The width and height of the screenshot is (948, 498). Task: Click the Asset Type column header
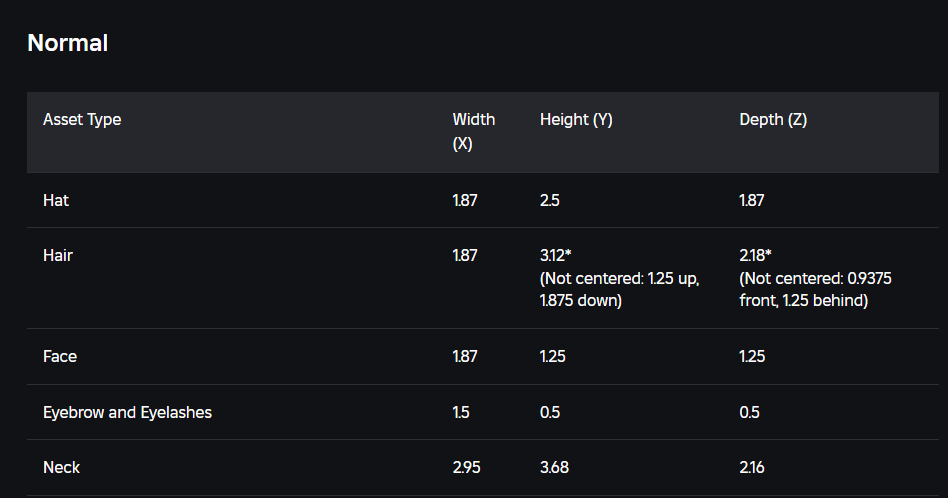click(x=82, y=120)
